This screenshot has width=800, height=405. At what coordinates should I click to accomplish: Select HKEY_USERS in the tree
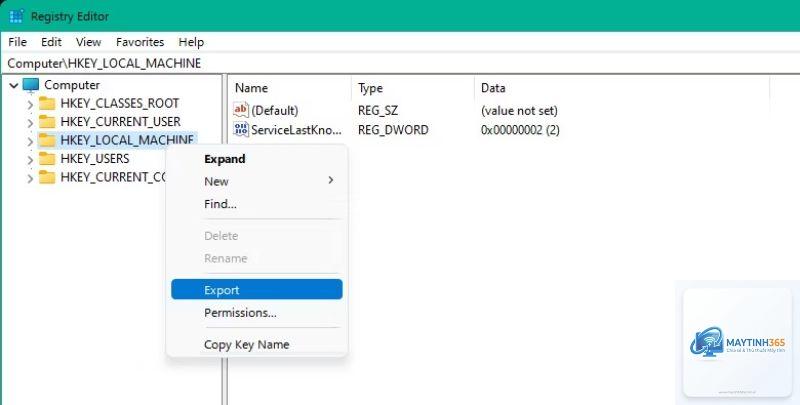tap(95, 159)
